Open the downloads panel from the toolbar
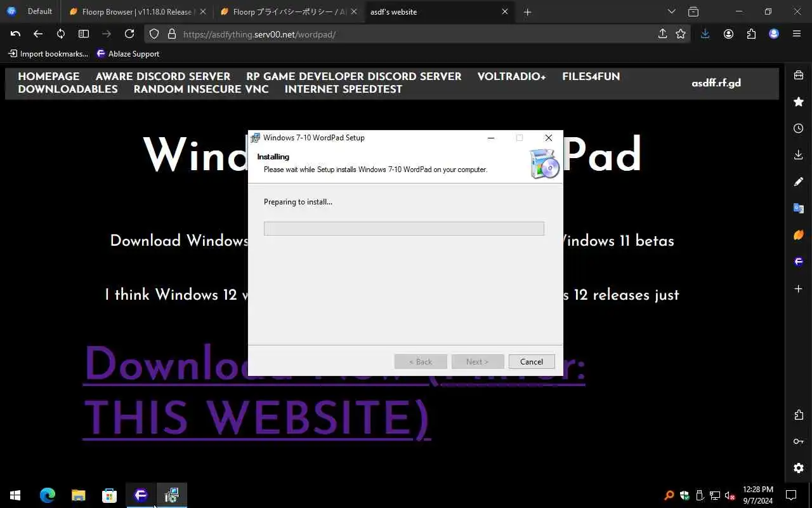812x508 pixels. click(705, 34)
